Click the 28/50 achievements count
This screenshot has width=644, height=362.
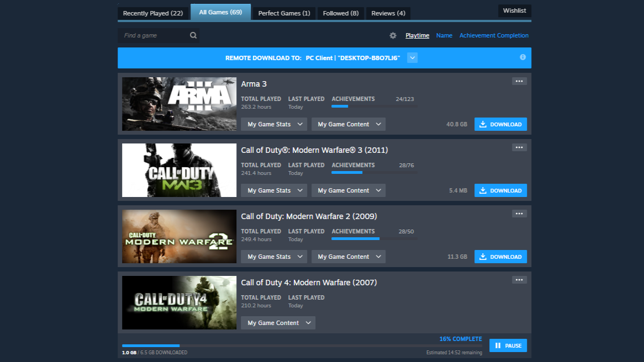tap(406, 231)
